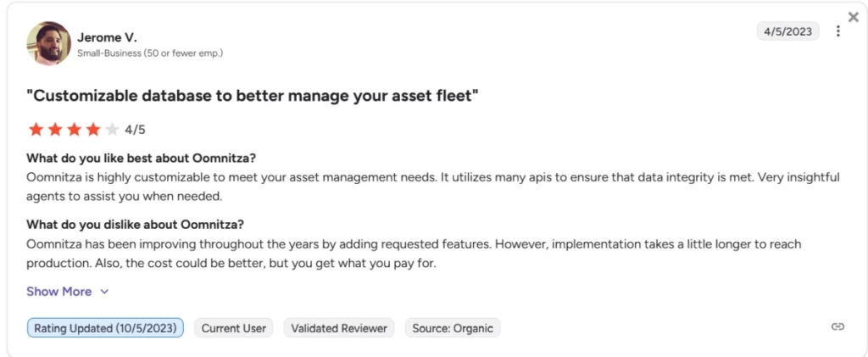Click the gray fifth rating star
The image size is (868, 357).
point(112,130)
